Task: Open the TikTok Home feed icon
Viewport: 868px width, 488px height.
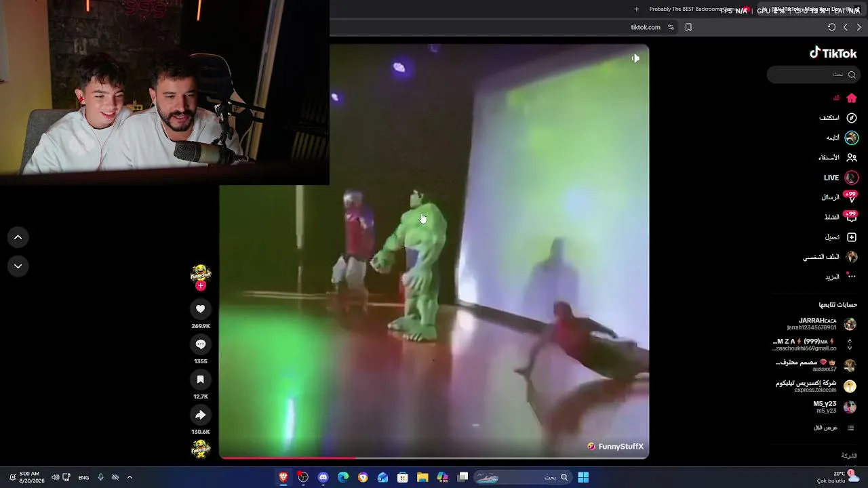Action: [x=852, y=98]
